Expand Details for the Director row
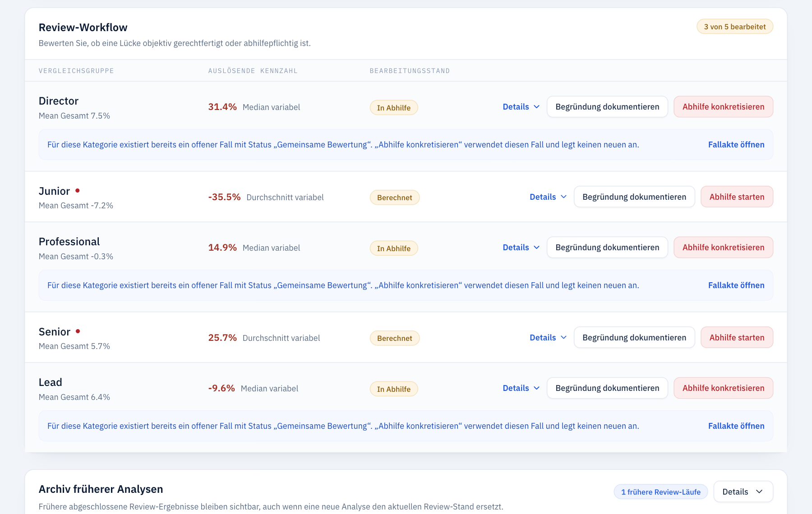This screenshot has width=812, height=514. 521,107
